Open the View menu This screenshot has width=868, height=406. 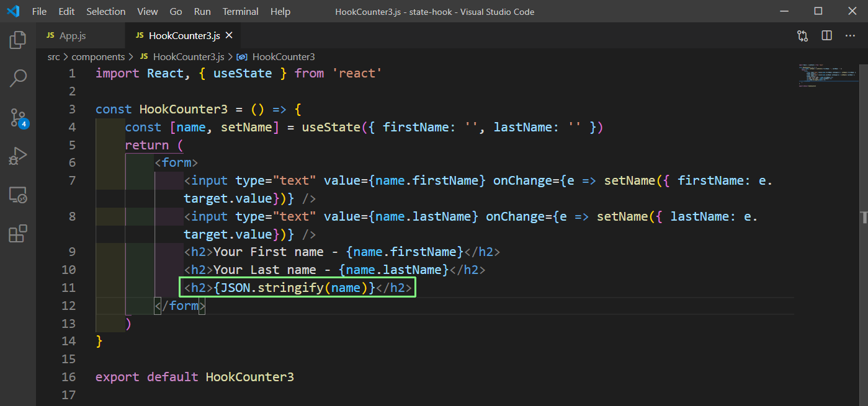click(148, 12)
